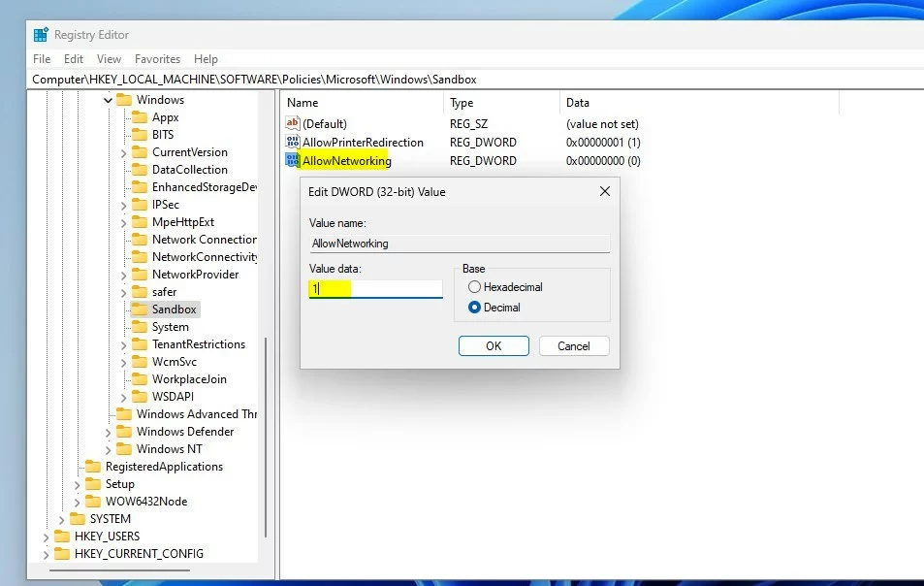Cancel the Edit DWORD dialog
This screenshot has width=924, height=586.
pyautogui.click(x=574, y=346)
